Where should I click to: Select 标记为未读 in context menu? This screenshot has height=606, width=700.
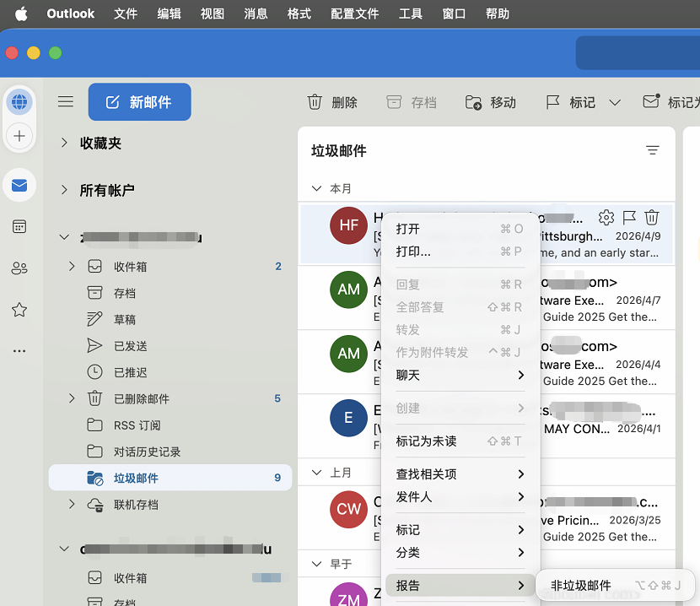(x=426, y=441)
